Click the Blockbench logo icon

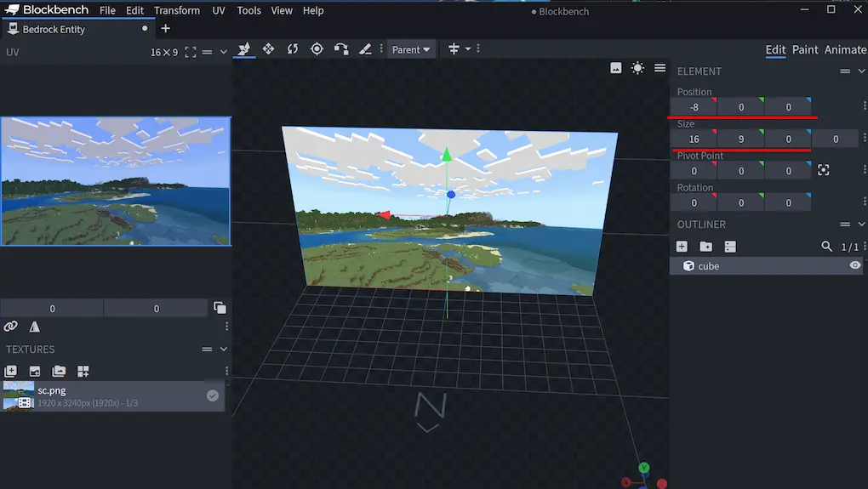click(x=12, y=9)
